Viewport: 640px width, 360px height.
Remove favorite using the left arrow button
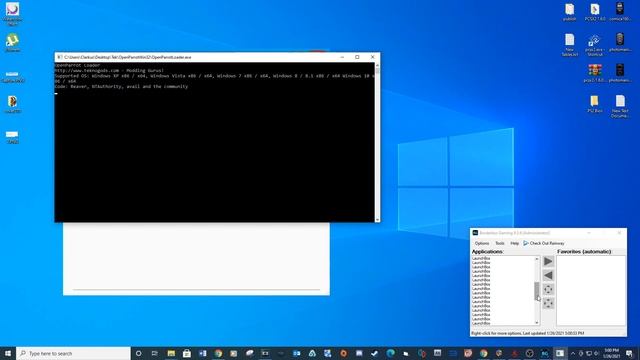coord(548,276)
